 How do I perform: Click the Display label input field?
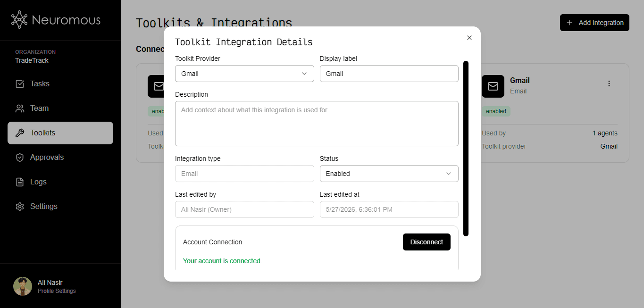[x=389, y=74]
